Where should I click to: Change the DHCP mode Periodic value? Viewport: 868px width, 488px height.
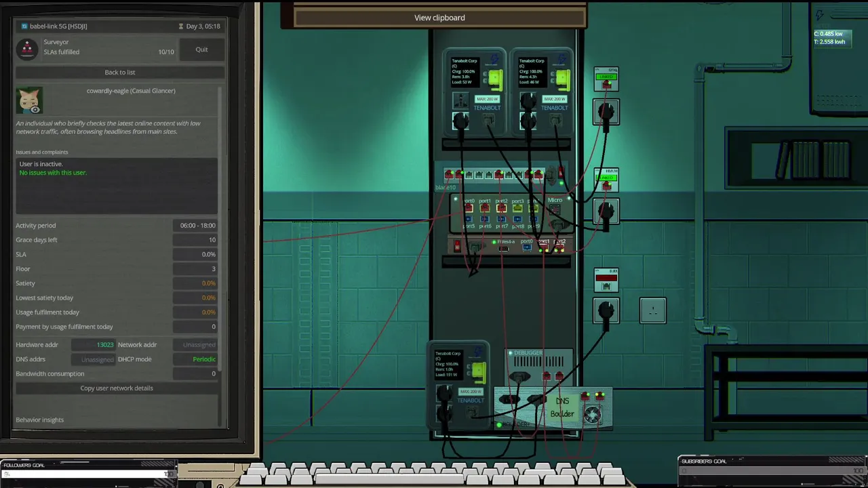pyautogui.click(x=195, y=359)
